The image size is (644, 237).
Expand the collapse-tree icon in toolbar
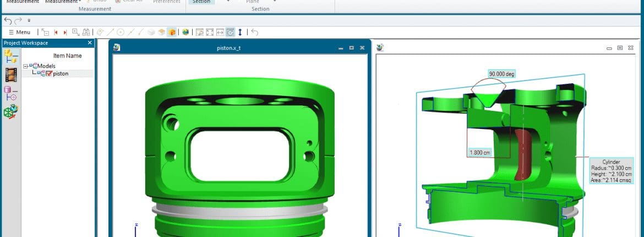pyautogui.click(x=45, y=33)
